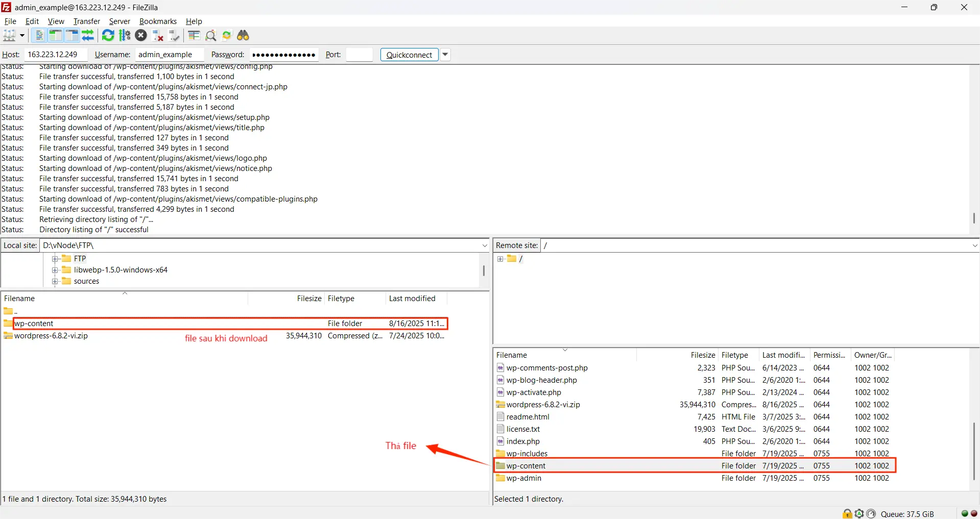Viewport: 980px width, 519px height.
Task: Open the Help menu
Action: (194, 21)
